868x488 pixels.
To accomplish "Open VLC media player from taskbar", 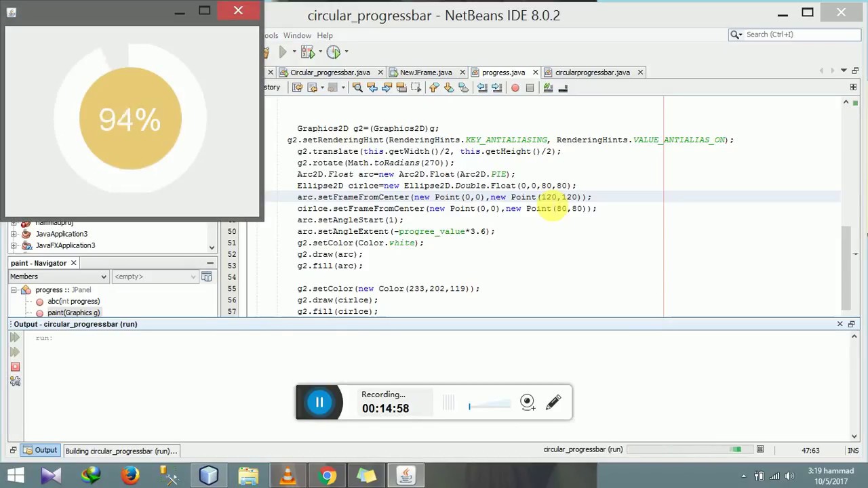I will pos(288,476).
